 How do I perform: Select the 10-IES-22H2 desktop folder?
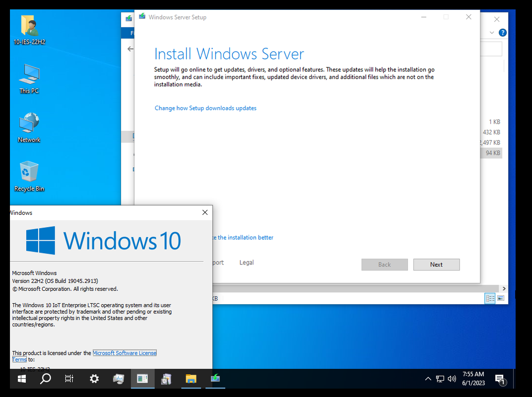[29, 30]
